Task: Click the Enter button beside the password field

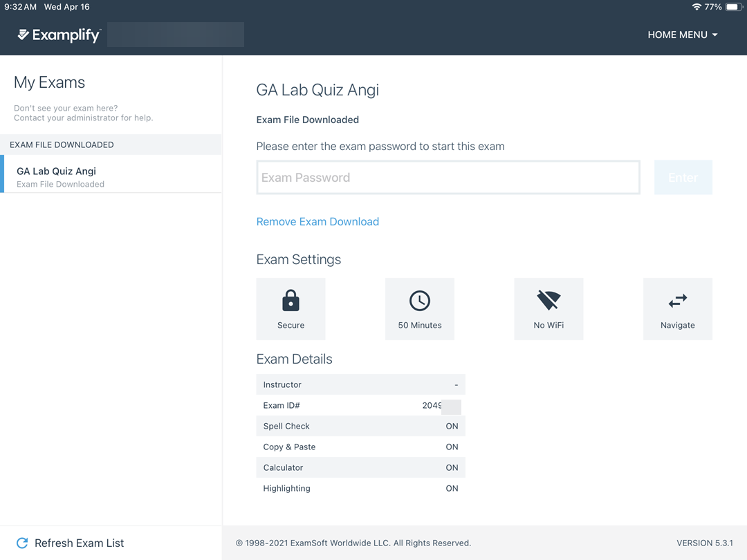Action: tap(683, 178)
